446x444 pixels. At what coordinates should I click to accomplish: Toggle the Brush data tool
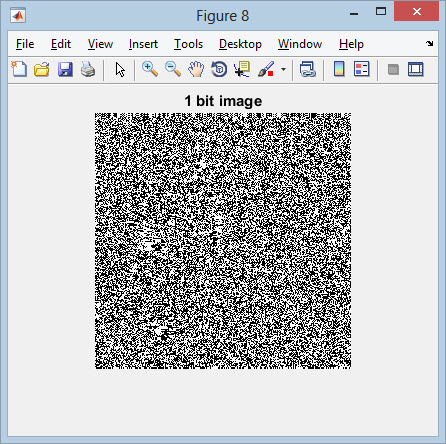coord(266,69)
